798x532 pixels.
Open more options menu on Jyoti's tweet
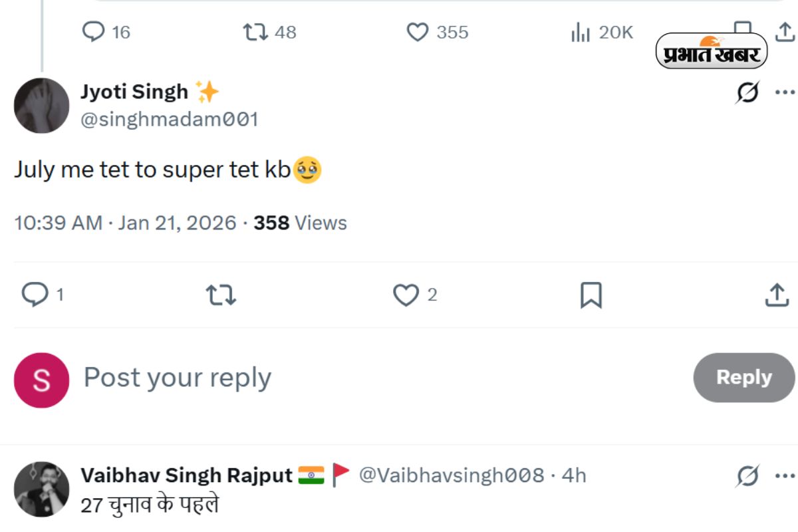coord(785,92)
